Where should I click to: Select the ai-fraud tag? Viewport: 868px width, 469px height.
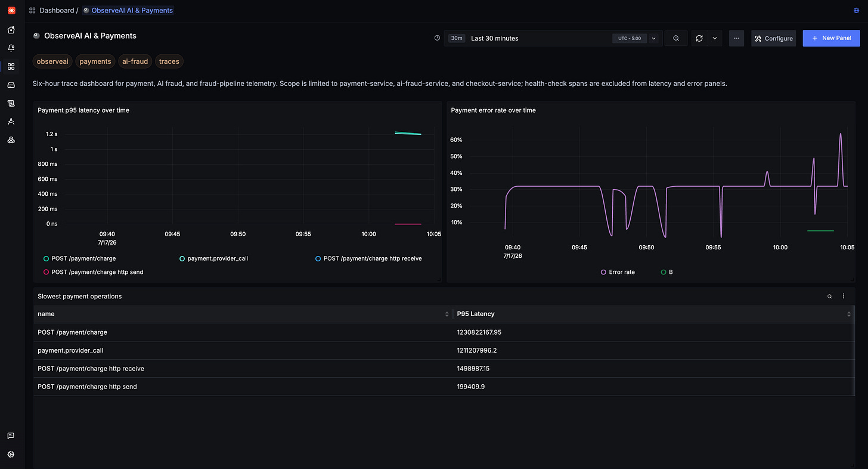click(135, 61)
